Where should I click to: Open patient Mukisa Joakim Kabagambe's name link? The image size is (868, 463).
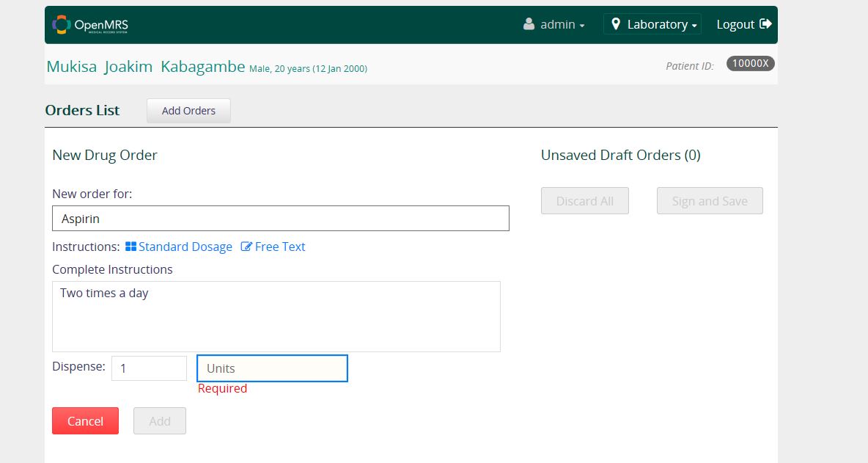(146, 67)
